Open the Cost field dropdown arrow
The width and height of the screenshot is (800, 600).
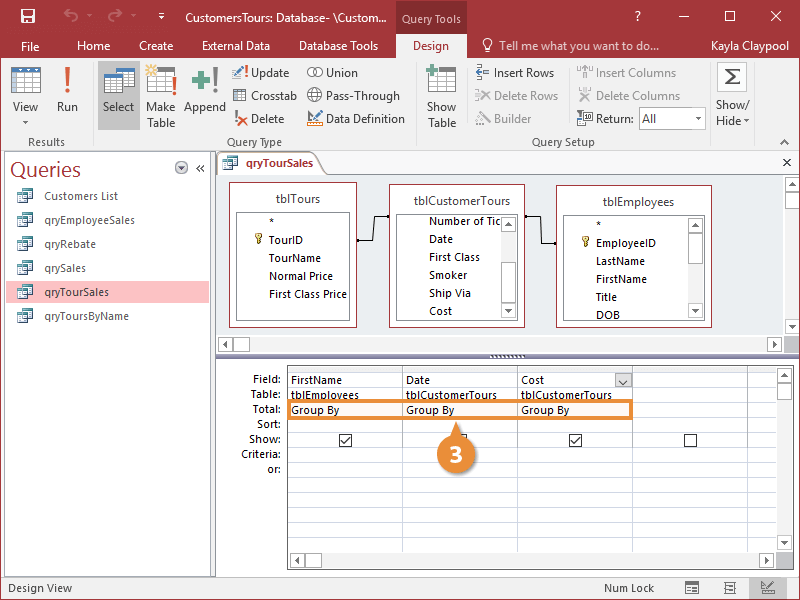point(620,378)
